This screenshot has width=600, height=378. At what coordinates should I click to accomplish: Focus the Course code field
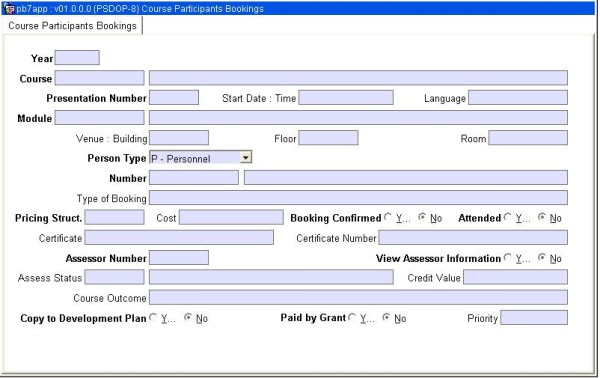click(99, 78)
